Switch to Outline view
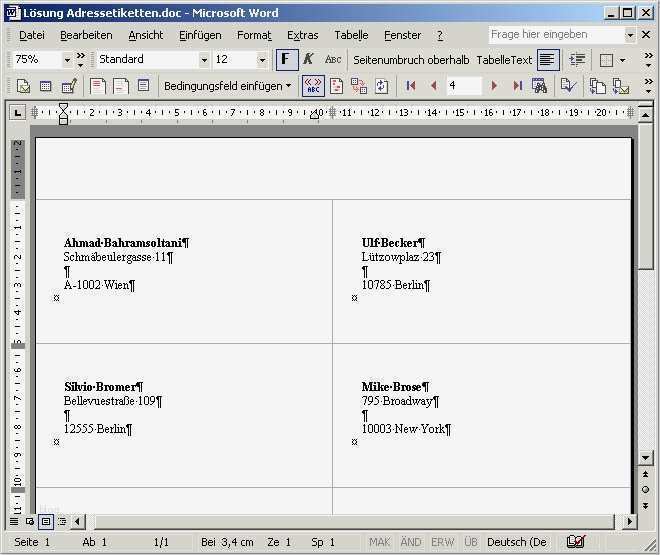 [62, 522]
